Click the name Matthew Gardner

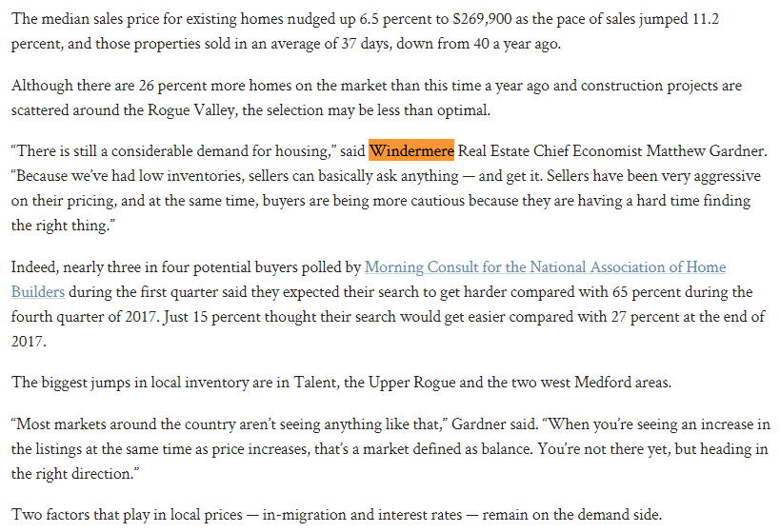point(706,150)
